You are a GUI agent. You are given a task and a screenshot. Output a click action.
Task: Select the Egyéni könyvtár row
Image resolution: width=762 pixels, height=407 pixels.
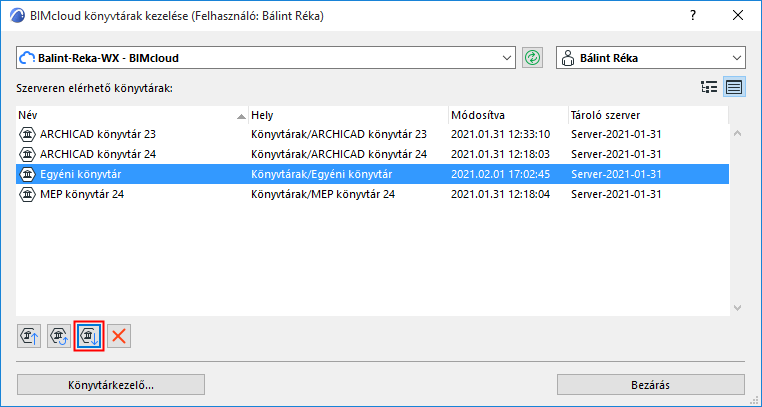coord(372,174)
